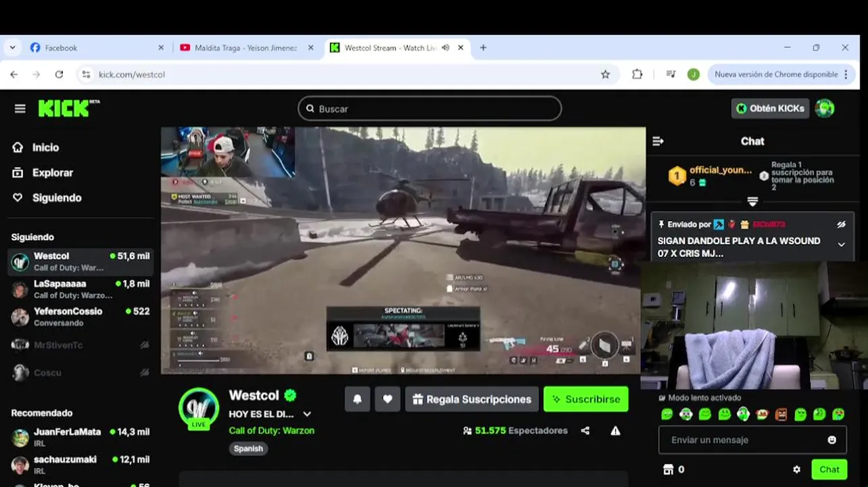Open the offline MrStivenTc channel
The height and width of the screenshot is (487, 868).
pyautogui.click(x=80, y=345)
